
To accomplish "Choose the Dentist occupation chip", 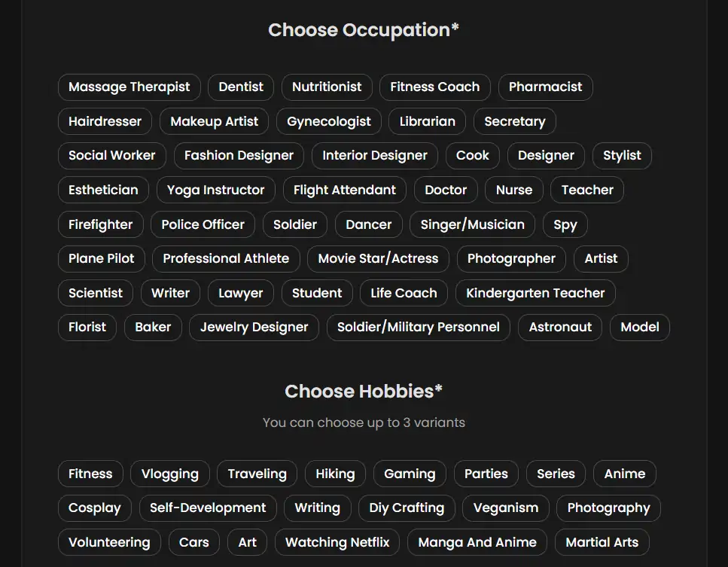I will [240, 87].
